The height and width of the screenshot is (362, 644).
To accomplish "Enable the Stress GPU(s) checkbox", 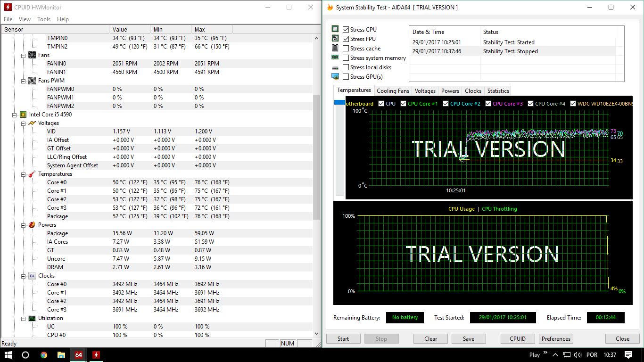I will (x=346, y=76).
